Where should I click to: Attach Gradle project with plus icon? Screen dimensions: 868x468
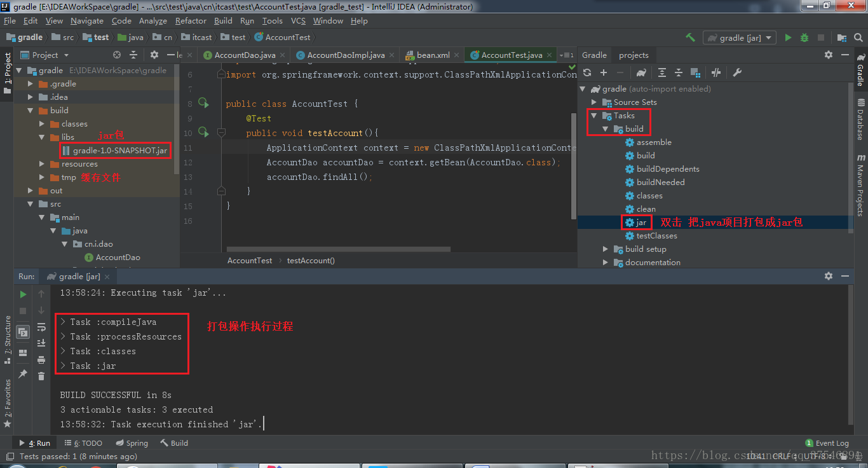pos(604,72)
